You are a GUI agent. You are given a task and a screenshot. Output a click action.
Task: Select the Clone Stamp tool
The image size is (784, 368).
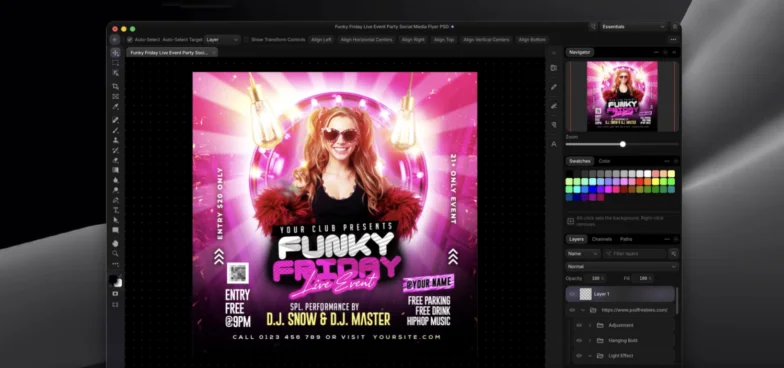pos(116,140)
